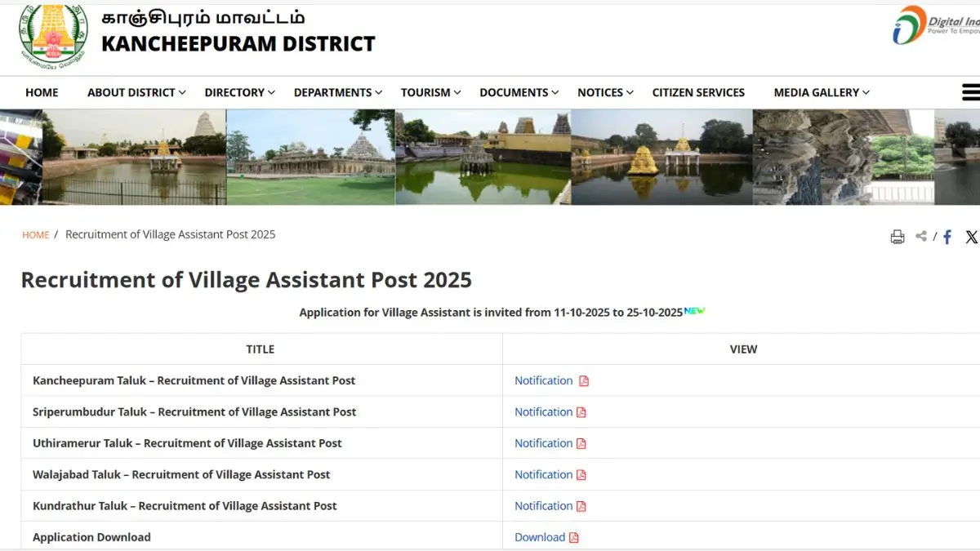Click the Digital India logo
980x551 pixels.
935,25
